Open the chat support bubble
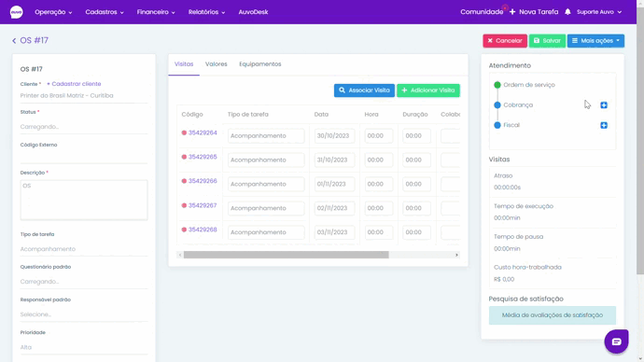 (x=616, y=341)
